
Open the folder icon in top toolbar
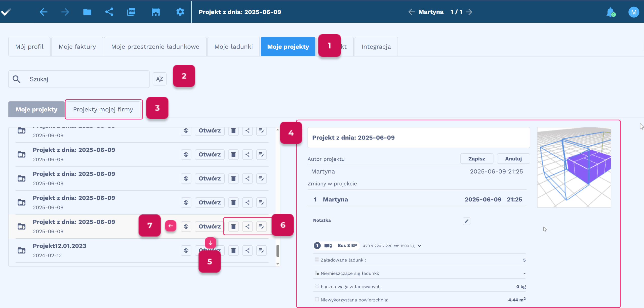click(x=87, y=12)
